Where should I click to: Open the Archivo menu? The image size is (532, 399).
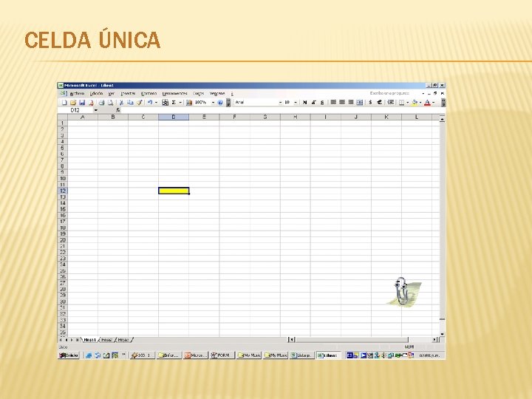coord(77,93)
